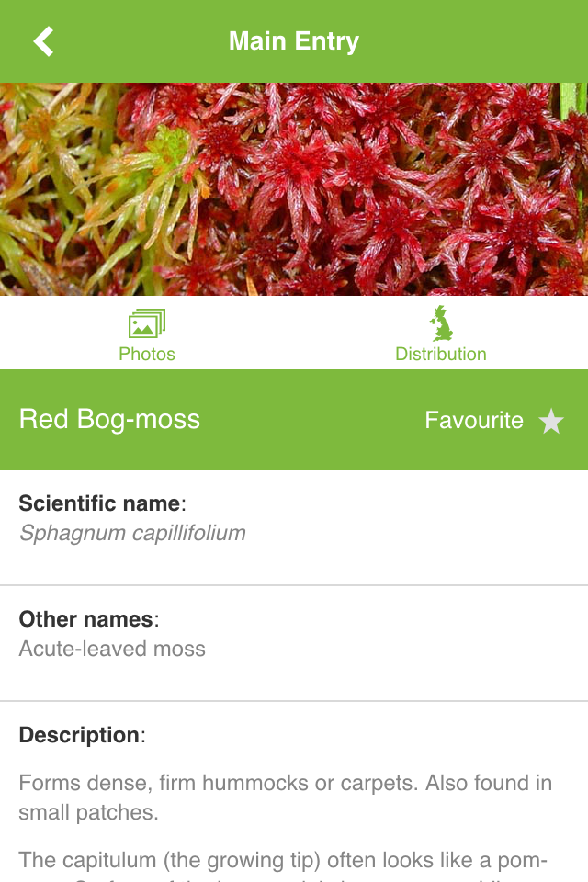Open the Photos gallery icon

[147, 324]
